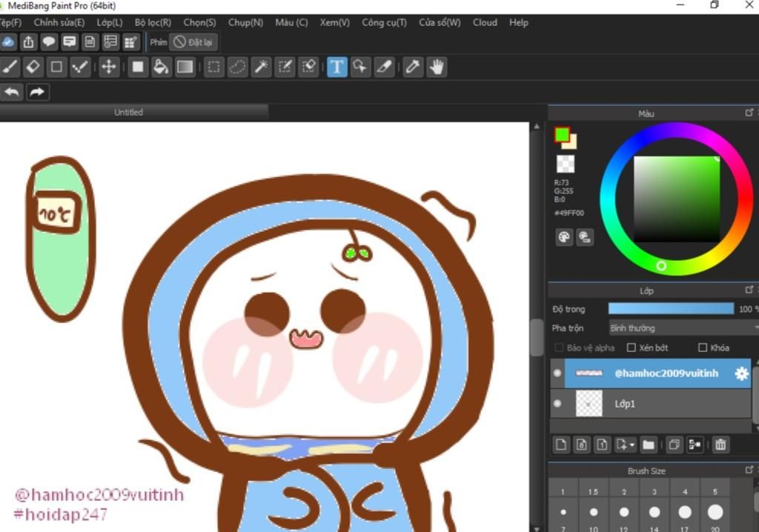Open settings gear for @hamhoc2009vuitinh layer
This screenshot has width=759, height=532.
[741, 373]
